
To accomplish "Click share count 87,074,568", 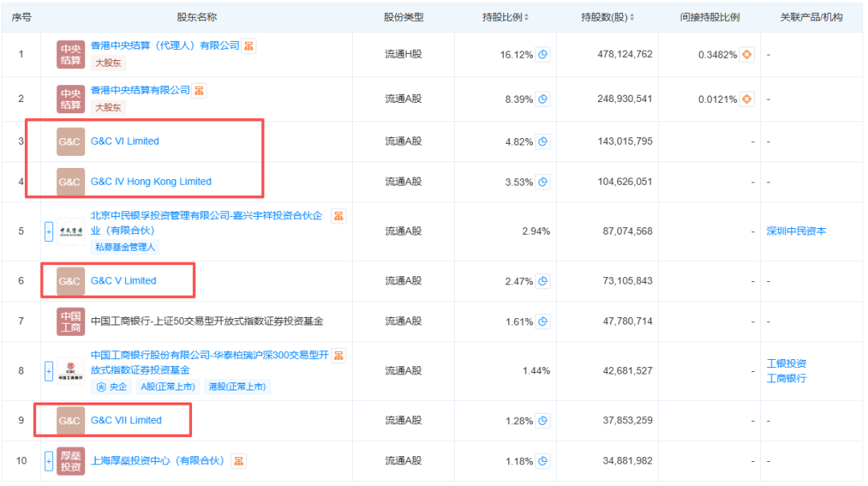I will click(628, 231).
